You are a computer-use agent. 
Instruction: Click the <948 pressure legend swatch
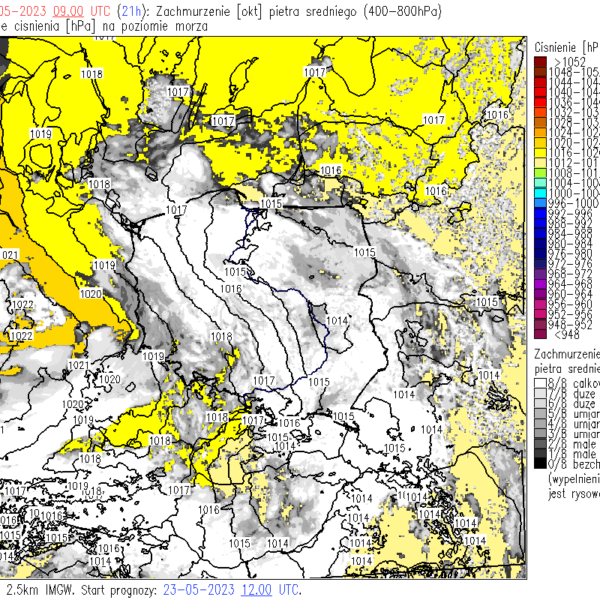click(x=540, y=334)
